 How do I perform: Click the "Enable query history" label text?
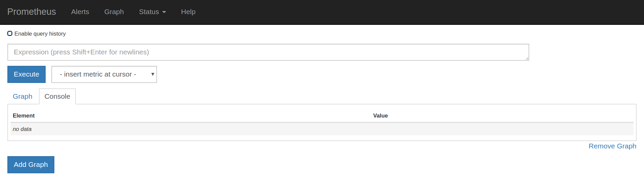[40, 34]
